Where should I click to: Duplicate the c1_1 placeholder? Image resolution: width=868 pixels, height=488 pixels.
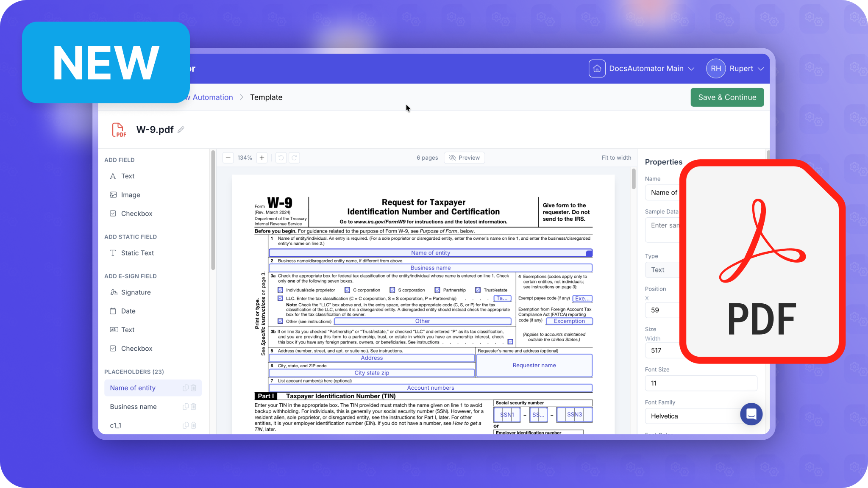186,425
